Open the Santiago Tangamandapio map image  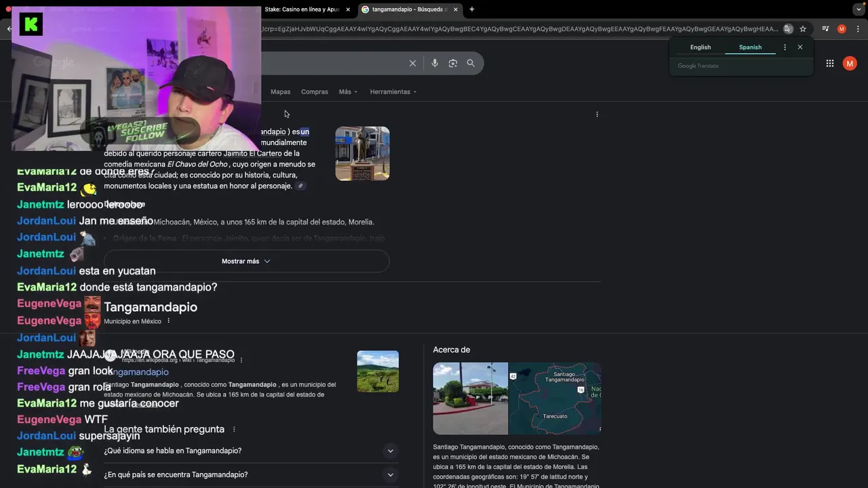[555, 399]
